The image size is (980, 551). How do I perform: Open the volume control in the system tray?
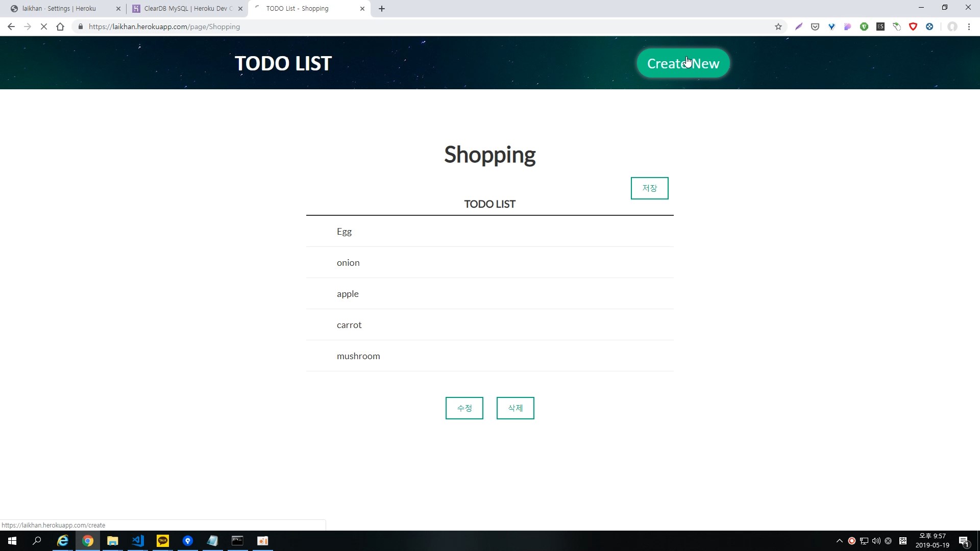[876, 541]
